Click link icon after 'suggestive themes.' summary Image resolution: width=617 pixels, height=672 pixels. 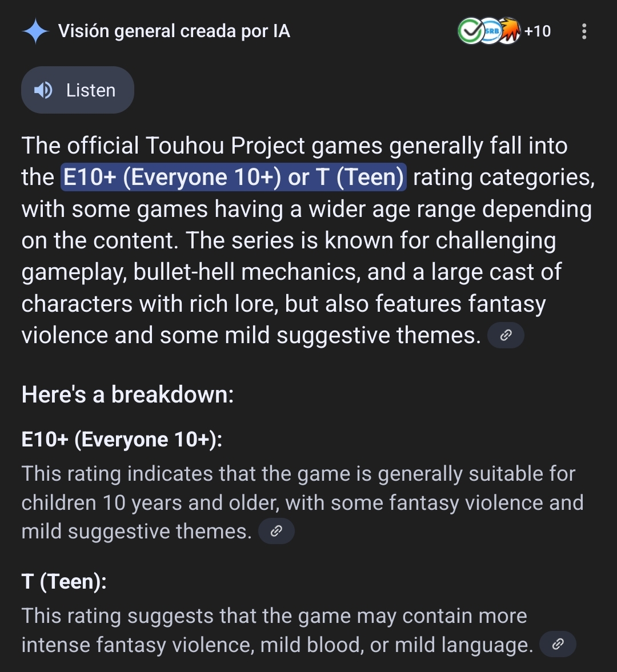click(x=506, y=335)
